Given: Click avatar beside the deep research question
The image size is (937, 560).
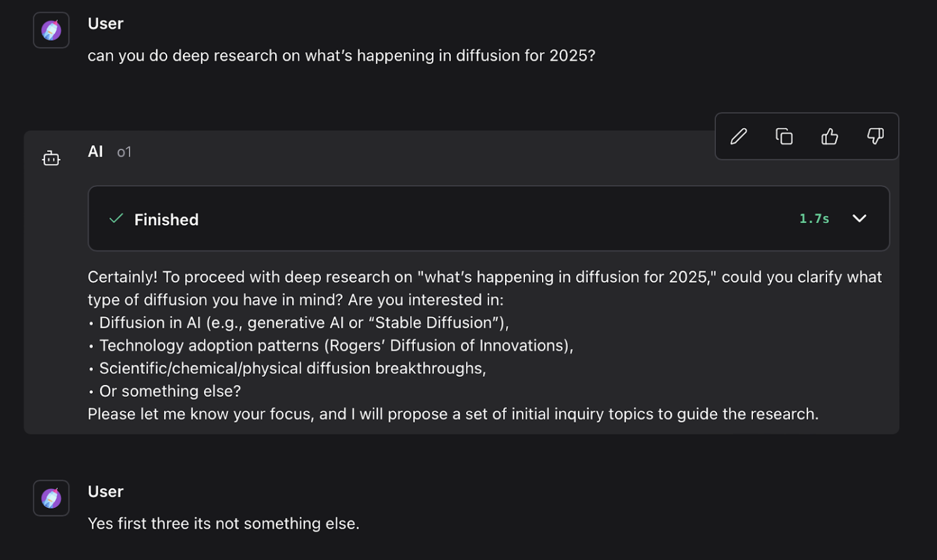Looking at the screenshot, I should 51,30.
